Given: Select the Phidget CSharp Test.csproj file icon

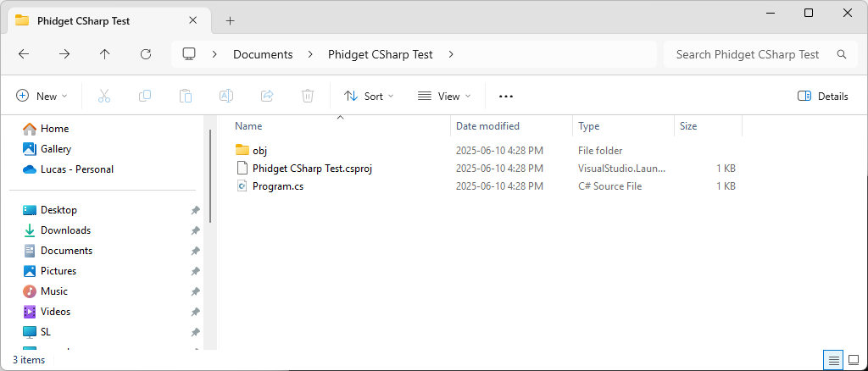Looking at the screenshot, I should click(x=242, y=168).
